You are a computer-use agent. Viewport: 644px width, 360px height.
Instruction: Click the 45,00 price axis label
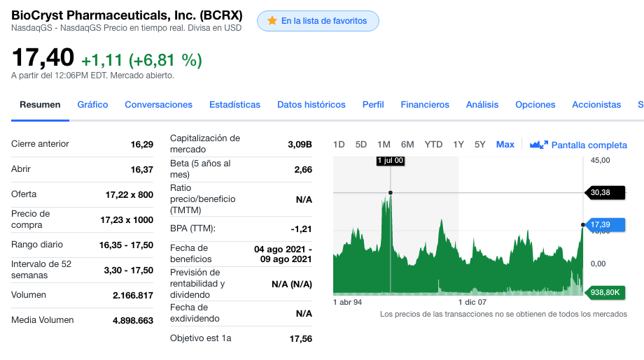[601, 160]
